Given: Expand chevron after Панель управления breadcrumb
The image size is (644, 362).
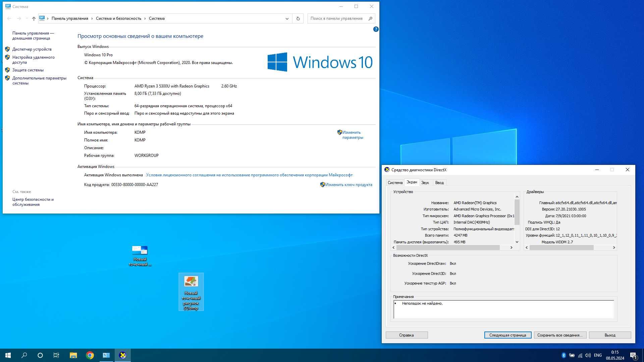Looking at the screenshot, I should click(x=92, y=18).
